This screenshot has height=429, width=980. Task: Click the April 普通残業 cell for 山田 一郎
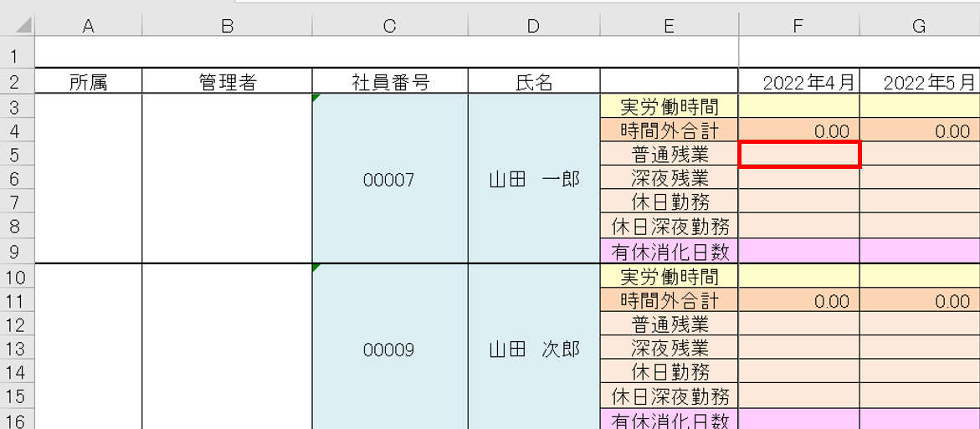[x=798, y=154]
